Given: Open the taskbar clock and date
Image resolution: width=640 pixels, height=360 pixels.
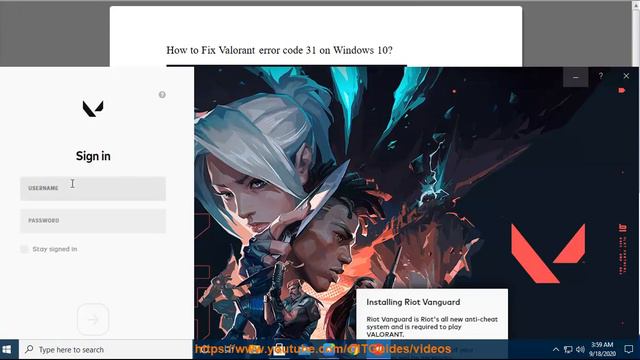Looking at the screenshot, I should [602, 349].
